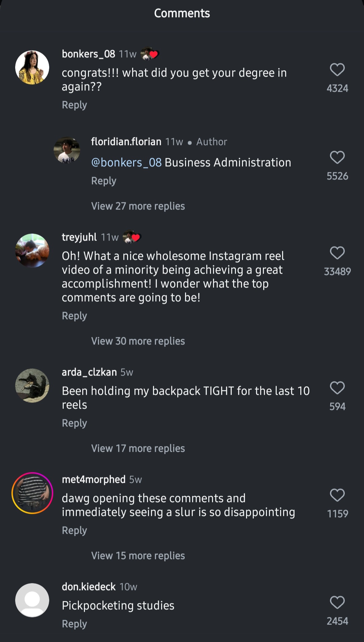
Task: Open floridian.florian's username profile
Action: pos(126,141)
